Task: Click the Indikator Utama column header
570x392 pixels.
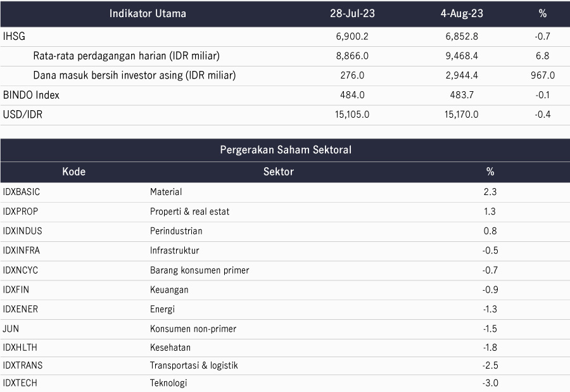Action: click(x=148, y=13)
